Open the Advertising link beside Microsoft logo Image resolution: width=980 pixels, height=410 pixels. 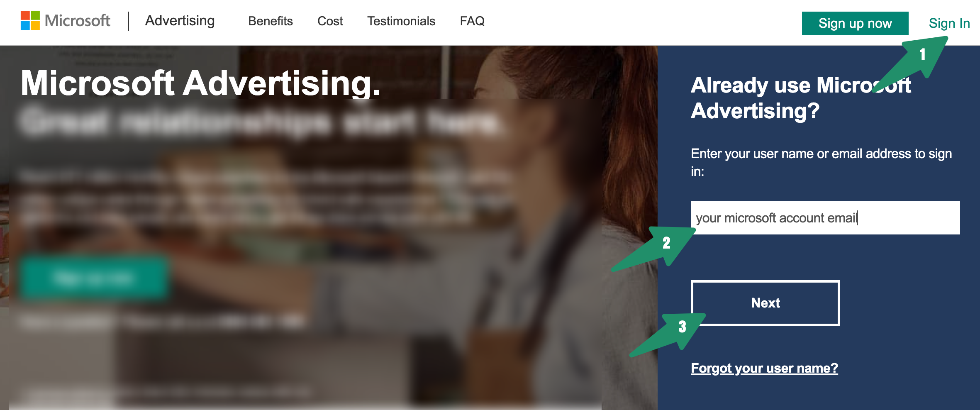(x=180, y=21)
